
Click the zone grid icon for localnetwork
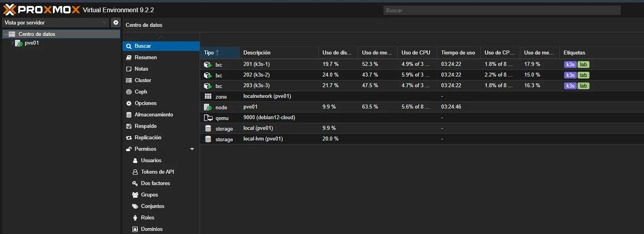[x=208, y=96]
